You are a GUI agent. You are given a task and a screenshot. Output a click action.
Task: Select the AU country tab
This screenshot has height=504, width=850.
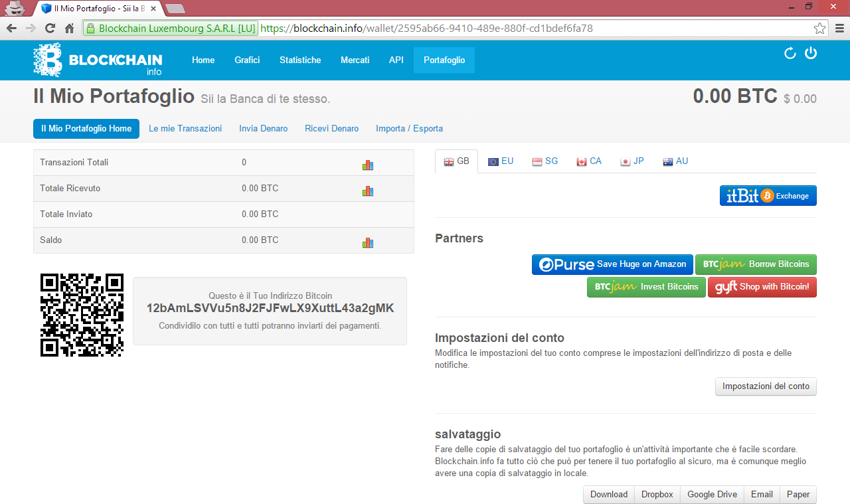(x=675, y=161)
